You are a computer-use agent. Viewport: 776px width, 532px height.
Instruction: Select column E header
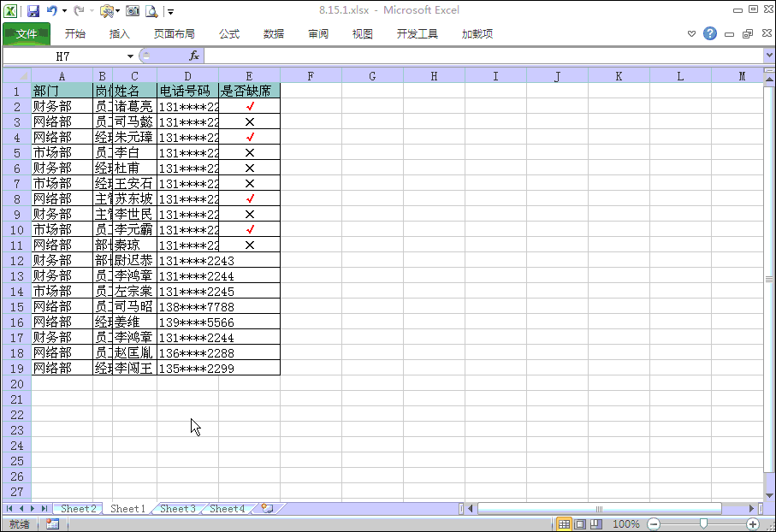pos(249,76)
